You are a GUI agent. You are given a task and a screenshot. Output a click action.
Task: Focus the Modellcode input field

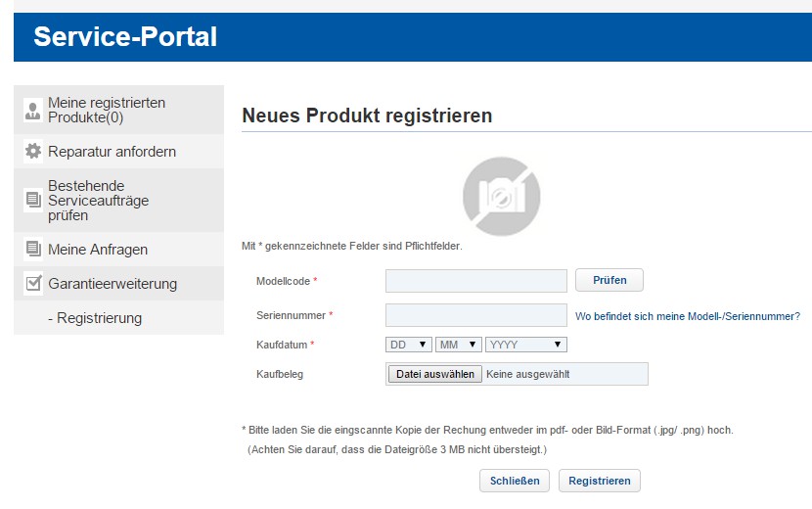point(475,281)
